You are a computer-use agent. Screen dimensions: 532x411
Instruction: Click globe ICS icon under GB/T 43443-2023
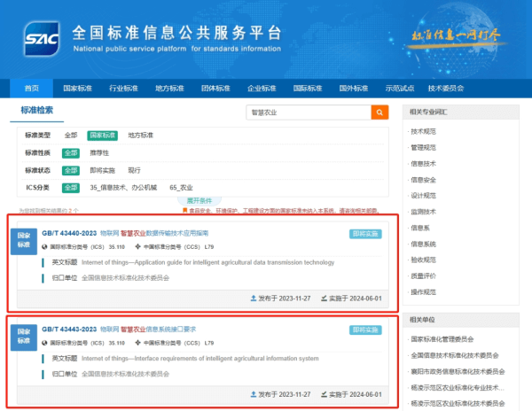(x=44, y=343)
